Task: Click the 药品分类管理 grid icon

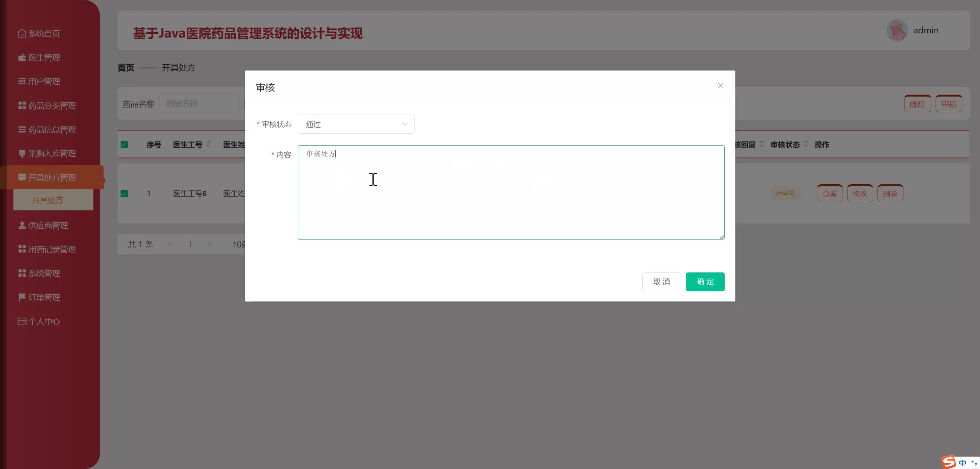Action: click(22, 105)
